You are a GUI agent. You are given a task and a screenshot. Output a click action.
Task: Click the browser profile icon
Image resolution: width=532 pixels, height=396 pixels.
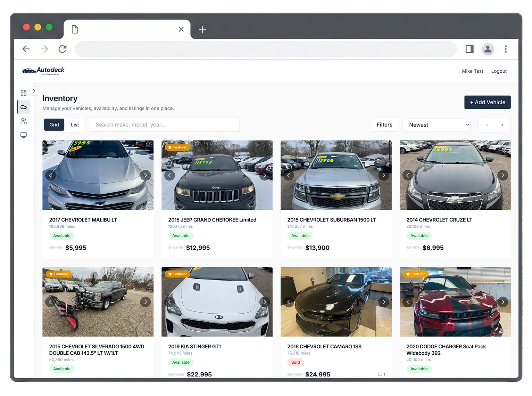coord(488,49)
